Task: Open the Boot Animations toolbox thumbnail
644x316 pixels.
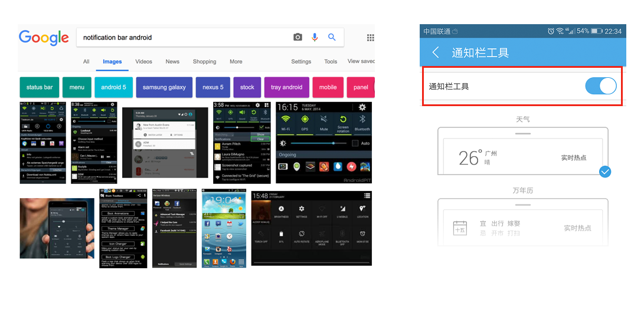Action: (123, 228)
